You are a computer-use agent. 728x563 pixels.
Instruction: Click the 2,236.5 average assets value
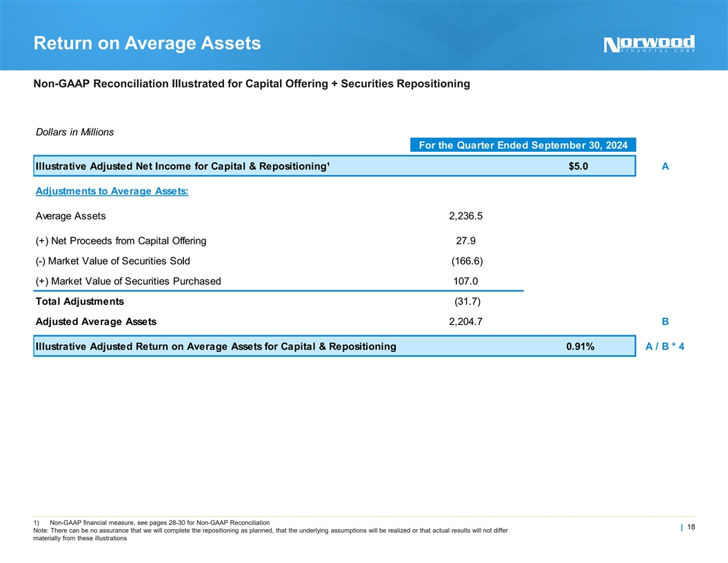[x=465, y=216]
